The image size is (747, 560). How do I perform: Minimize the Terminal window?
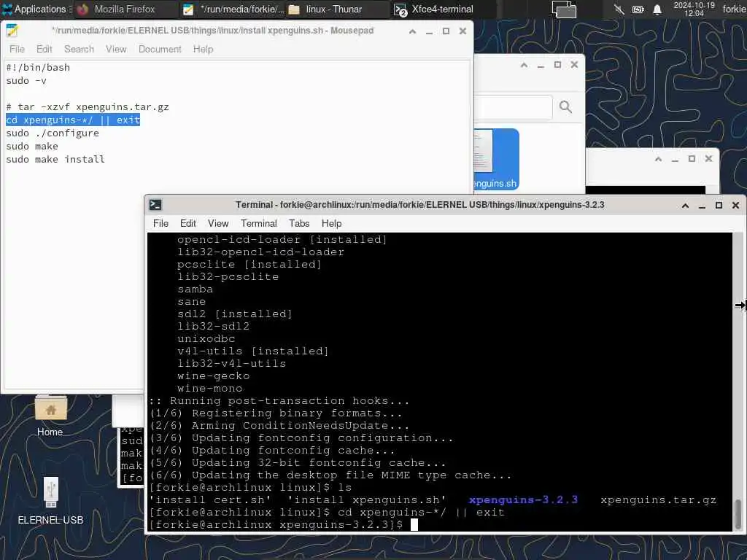[x=703, y=205]
